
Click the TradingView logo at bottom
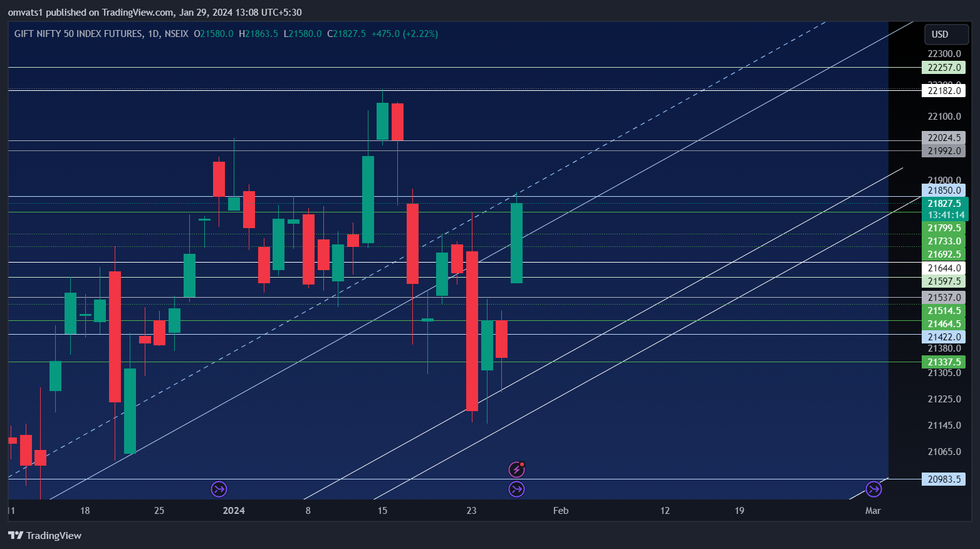[44, 535]
